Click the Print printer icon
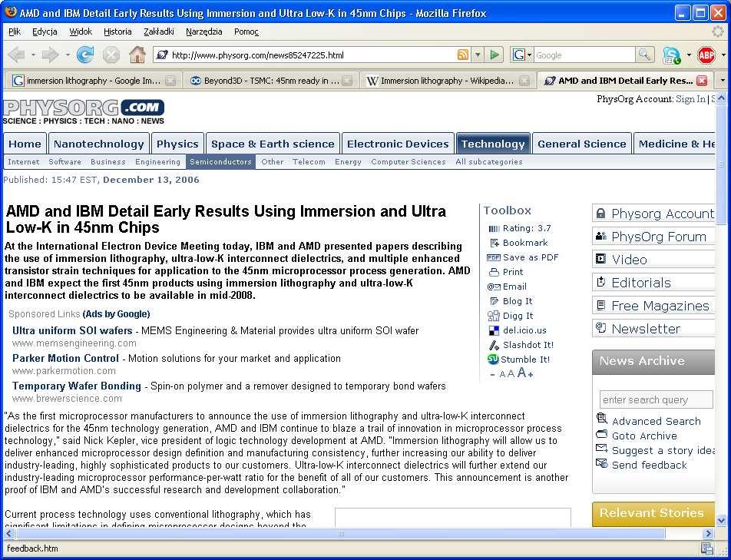The height and width of the screenshot is (560, 731). [x=495, y=272]
